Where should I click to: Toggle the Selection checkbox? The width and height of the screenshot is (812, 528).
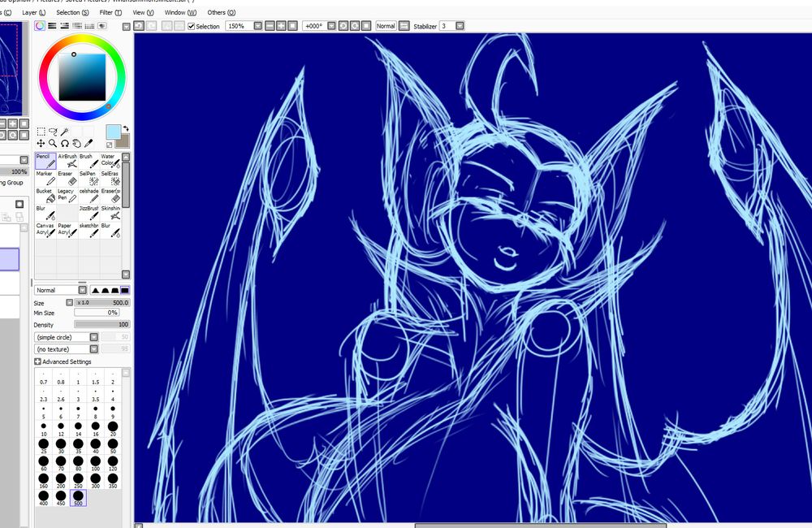click(191, 27)
